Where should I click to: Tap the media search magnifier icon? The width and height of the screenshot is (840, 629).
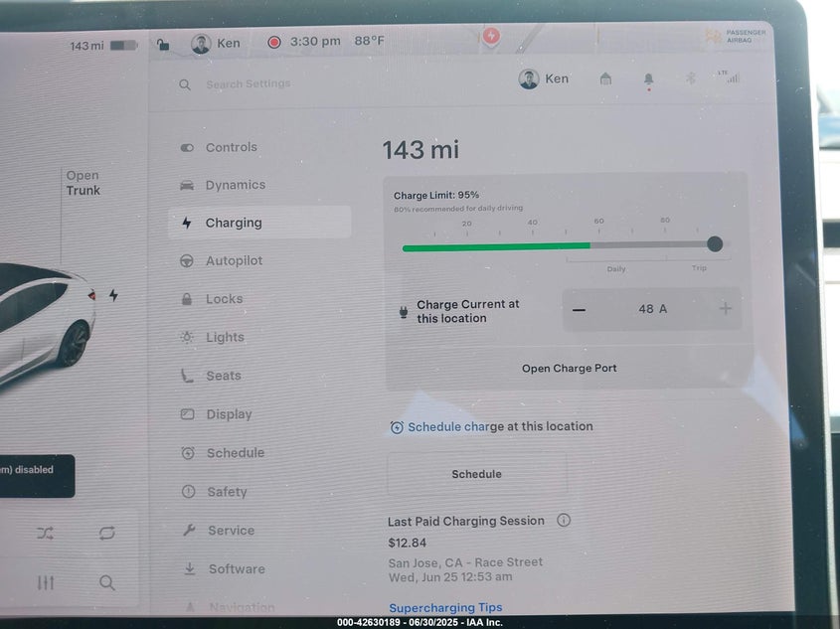pos(106,583)
